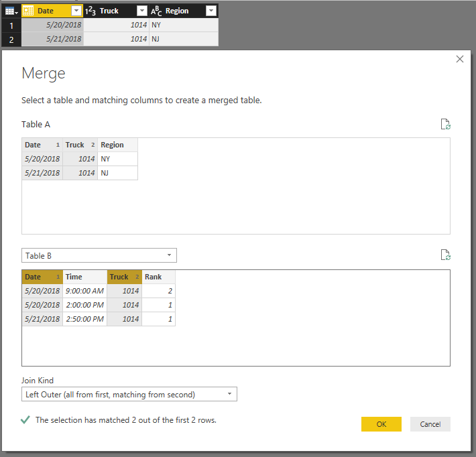Open the Date column filter dropdown

coord(76,11)
